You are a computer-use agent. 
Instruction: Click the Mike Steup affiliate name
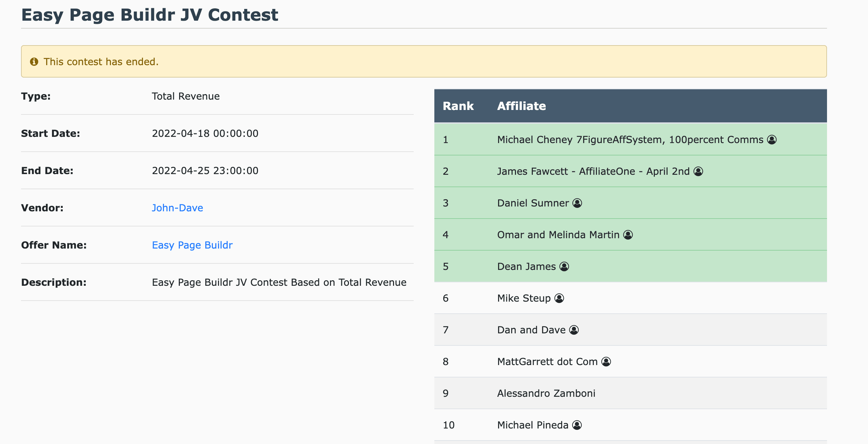coord(524,298)
